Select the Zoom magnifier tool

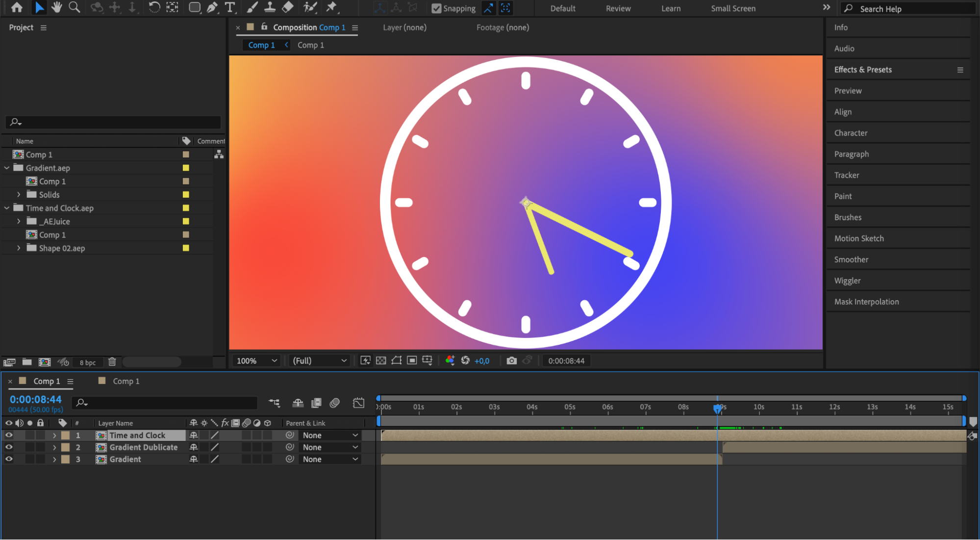pos(75,7)
